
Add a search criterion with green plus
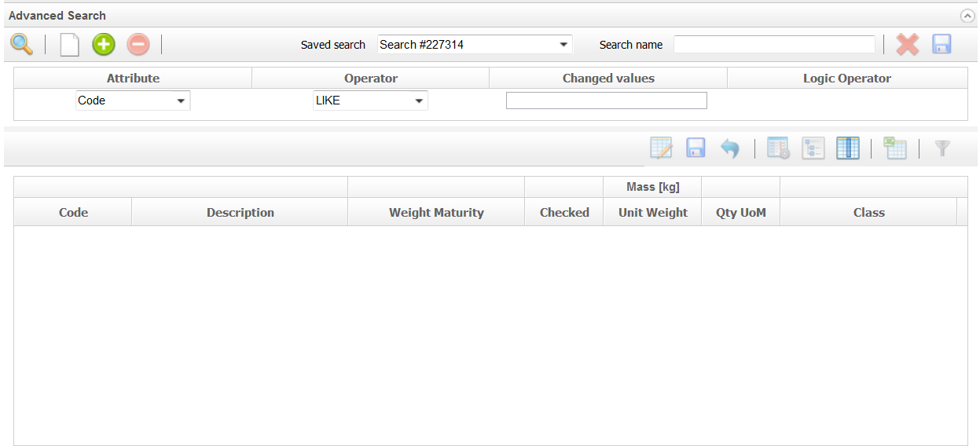tap(104, 45)
